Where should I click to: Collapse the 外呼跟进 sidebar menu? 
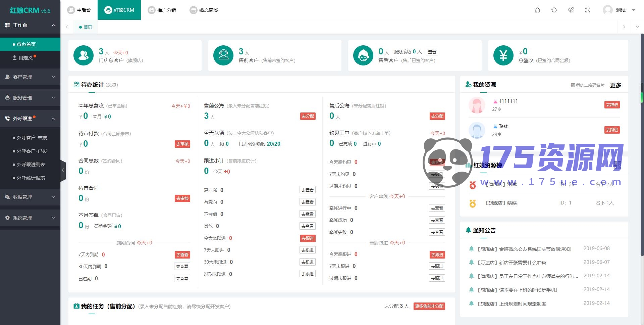(x=30, y=119)
